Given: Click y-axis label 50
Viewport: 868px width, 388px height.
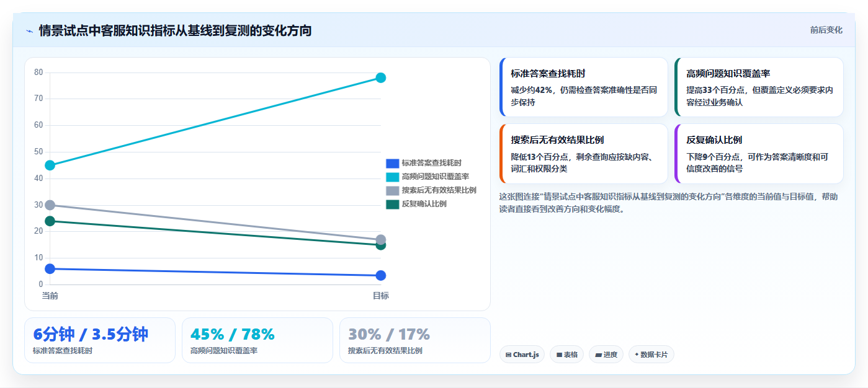Looking at the screenshot, I should point(38,152).
